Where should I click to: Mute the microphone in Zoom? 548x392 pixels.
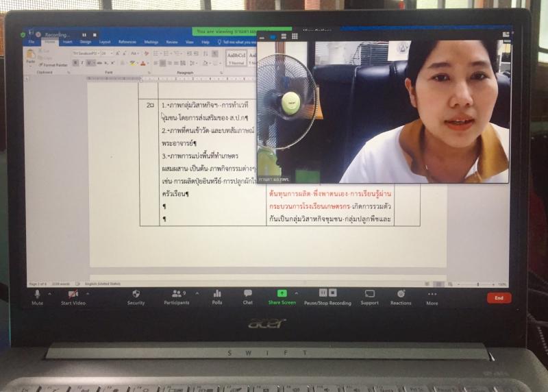(x=38, y=297)
